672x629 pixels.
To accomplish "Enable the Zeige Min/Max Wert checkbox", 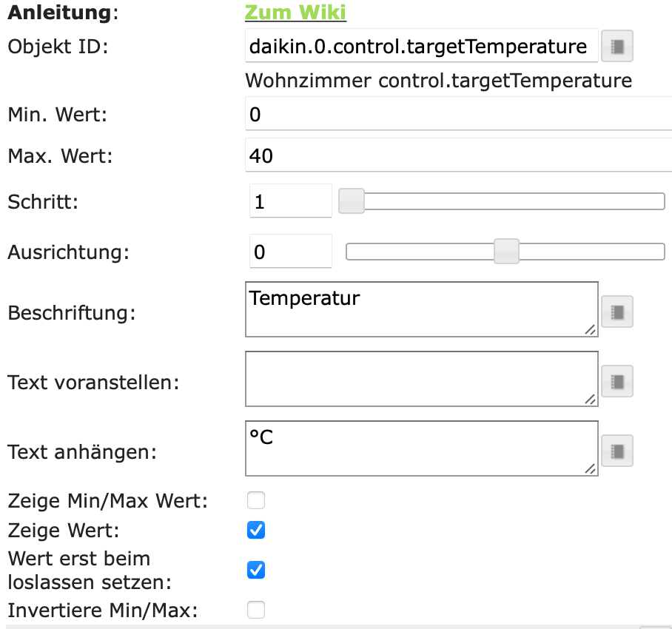I will click(255, 501).
